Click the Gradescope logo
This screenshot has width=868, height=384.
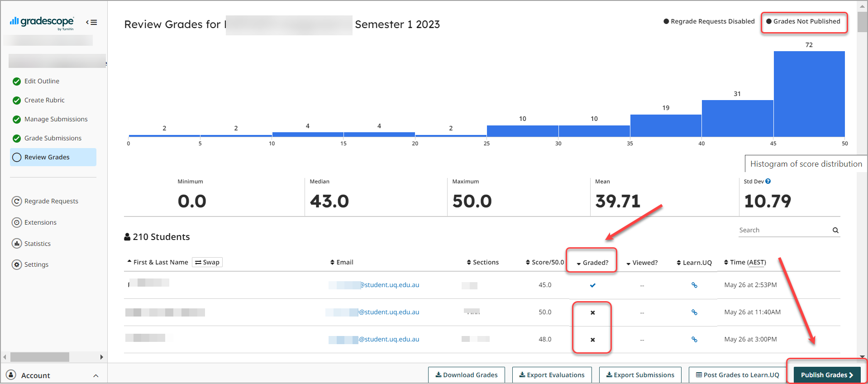[x=42, y=23]
